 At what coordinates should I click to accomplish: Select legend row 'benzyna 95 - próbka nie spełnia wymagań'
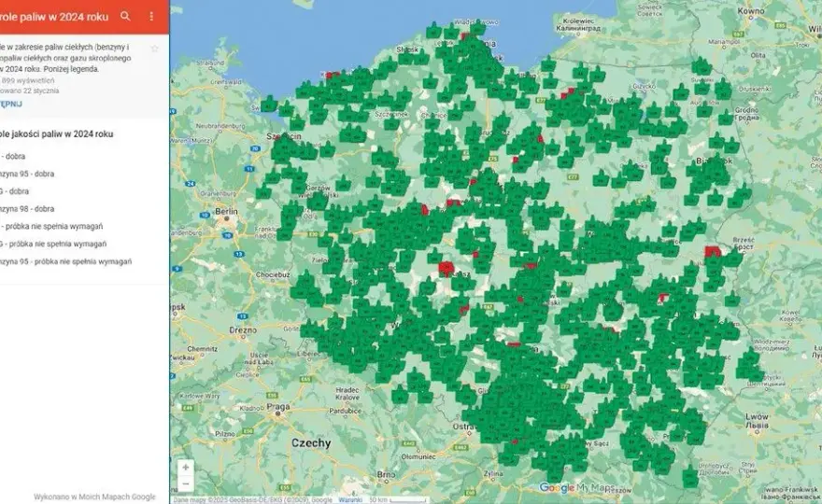click(65, 261)
